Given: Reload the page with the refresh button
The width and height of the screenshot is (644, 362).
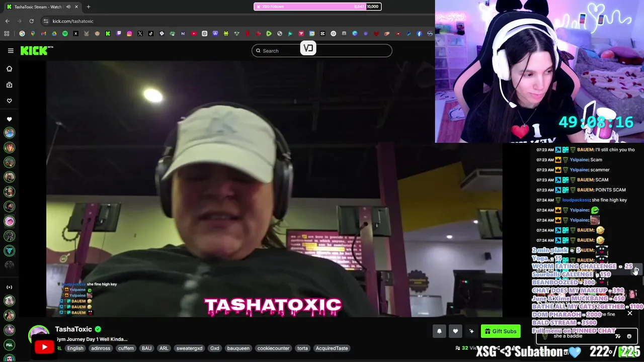Looking at the screenshot, I should click(31, 21).
